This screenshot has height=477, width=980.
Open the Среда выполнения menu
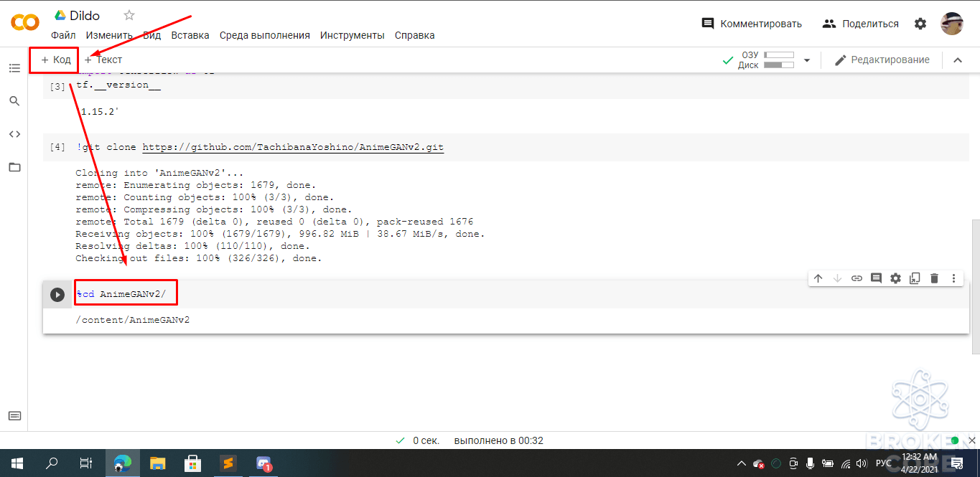[265, 35]
